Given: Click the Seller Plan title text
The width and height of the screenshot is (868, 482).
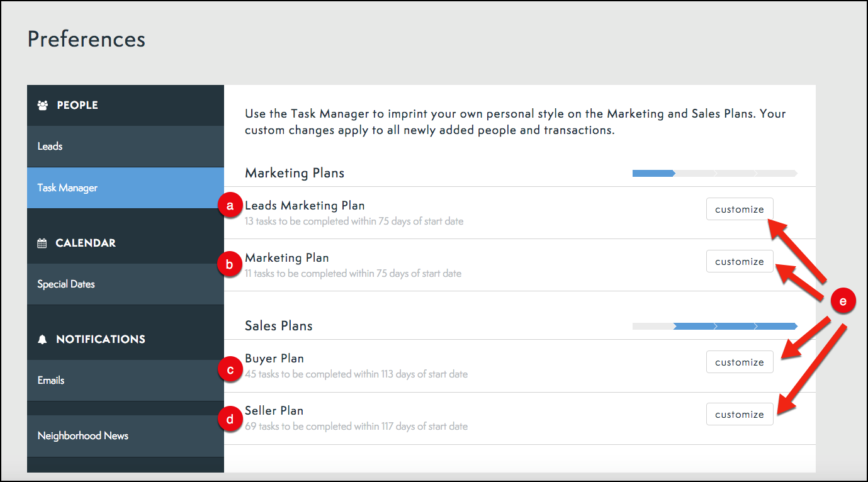Looking at the screenshot, I should tap(274, 411).
